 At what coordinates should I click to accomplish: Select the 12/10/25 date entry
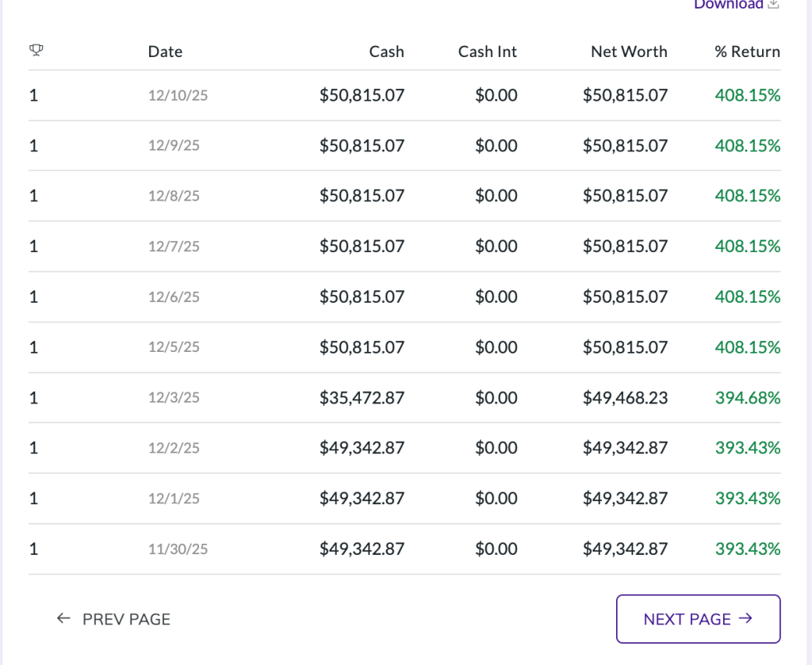coord(178,95)
